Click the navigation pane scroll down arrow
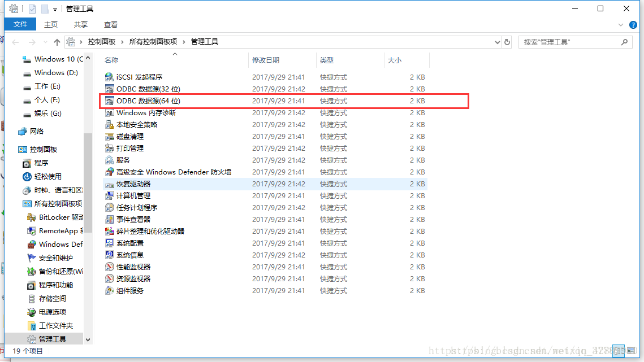644x362 pixels. click(x=88, y=340)
